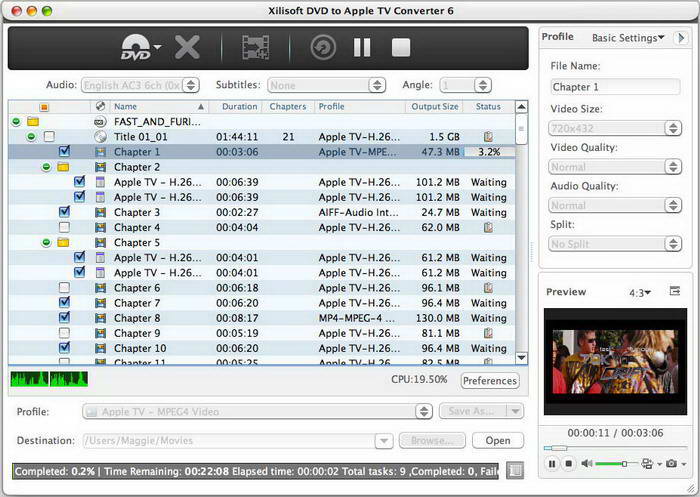The width and height of the screenshot is (700, 497).
Task: Collapse the Chapter 2 folder group
Action: coord(47,167)
